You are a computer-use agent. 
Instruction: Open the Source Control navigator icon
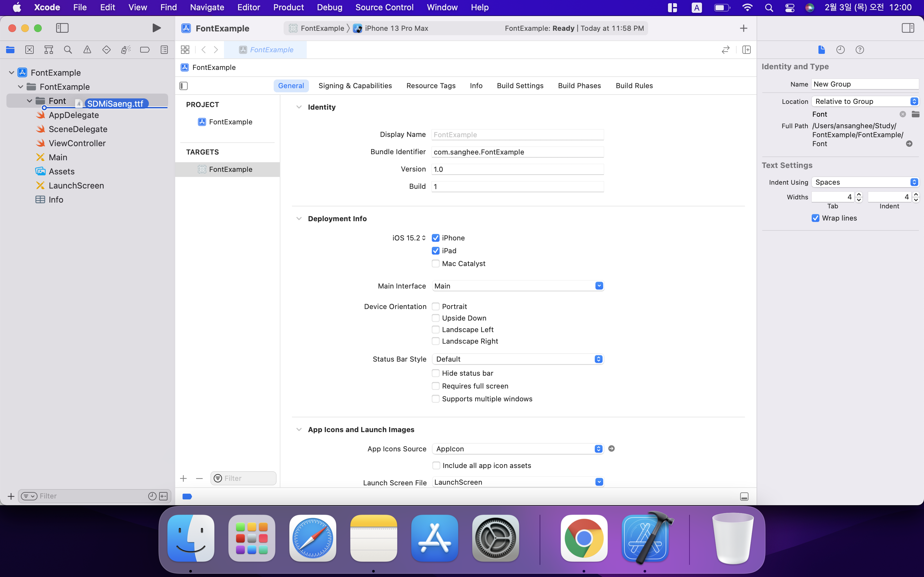point(30,50)
